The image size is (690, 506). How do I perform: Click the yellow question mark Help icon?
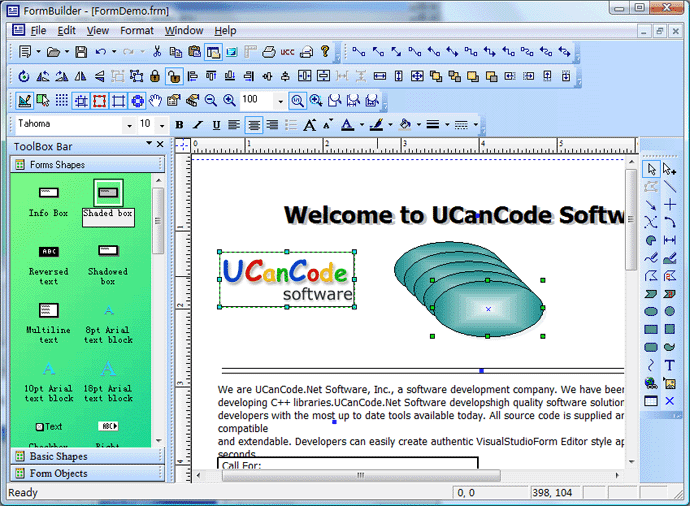pos(325,51)
